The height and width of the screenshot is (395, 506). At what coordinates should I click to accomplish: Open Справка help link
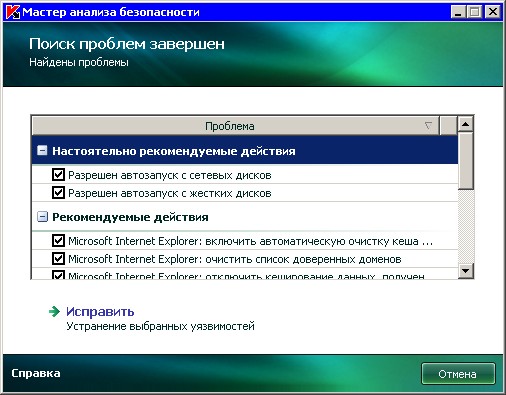(36, 373)
